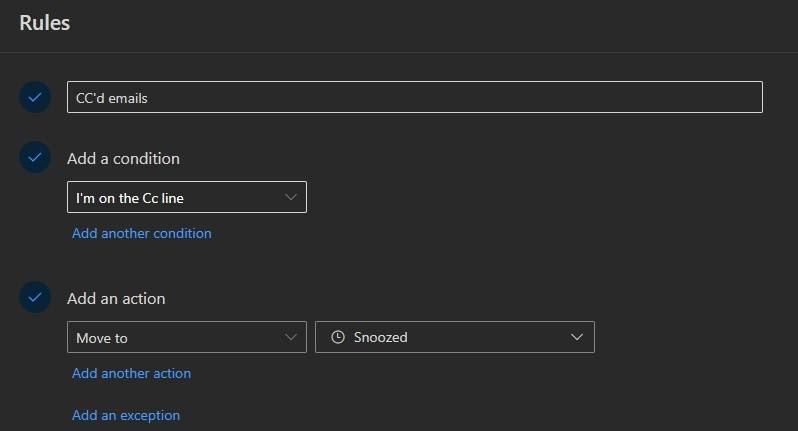
Task: Click the Add a condition section label
Action: tap(123, 158)
